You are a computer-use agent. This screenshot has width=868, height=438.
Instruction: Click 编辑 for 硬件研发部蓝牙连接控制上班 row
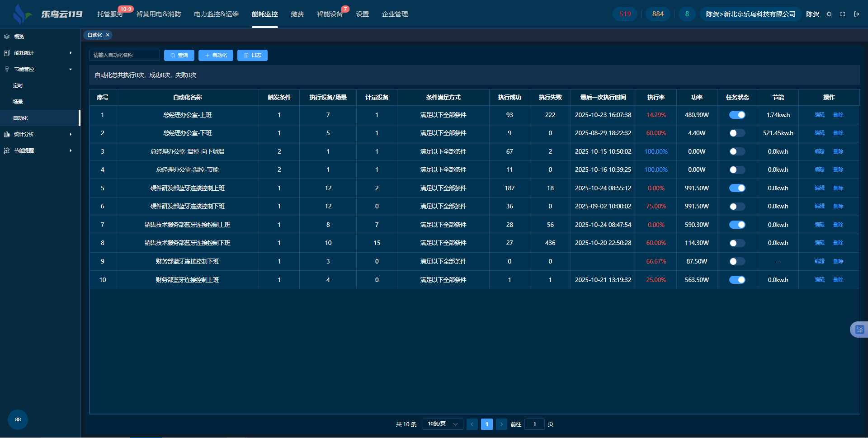pos(819,188)
